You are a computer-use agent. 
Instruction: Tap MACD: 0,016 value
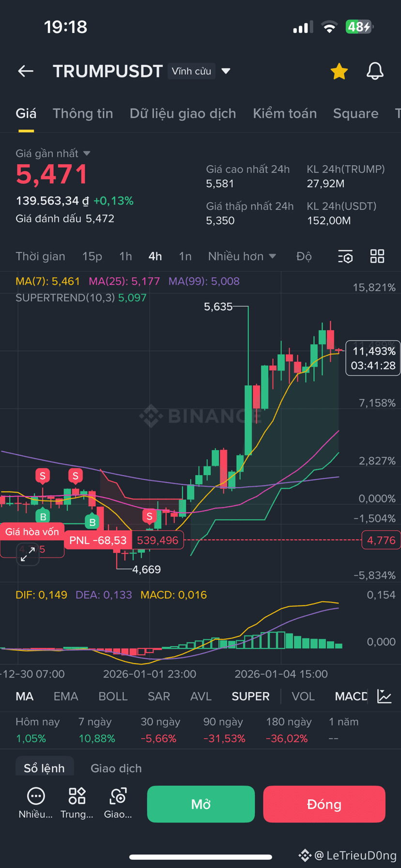173,595
